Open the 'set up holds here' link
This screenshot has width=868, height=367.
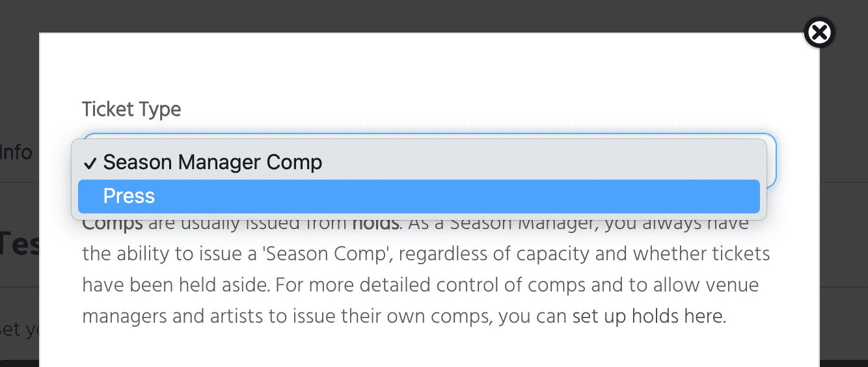(x=647, y=317)
